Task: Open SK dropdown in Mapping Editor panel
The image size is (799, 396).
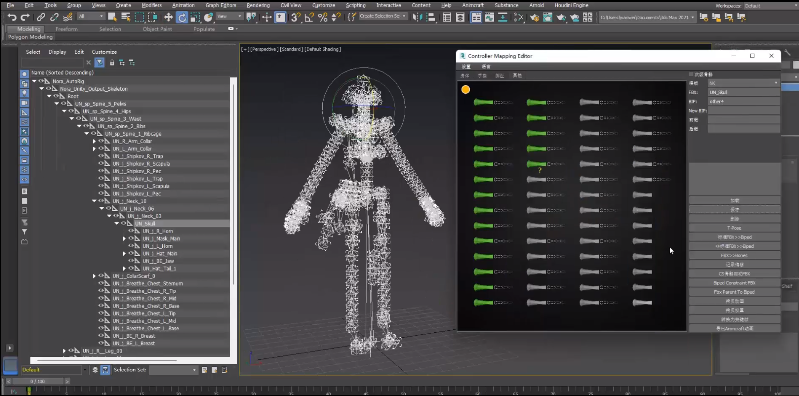Action: 743,83
